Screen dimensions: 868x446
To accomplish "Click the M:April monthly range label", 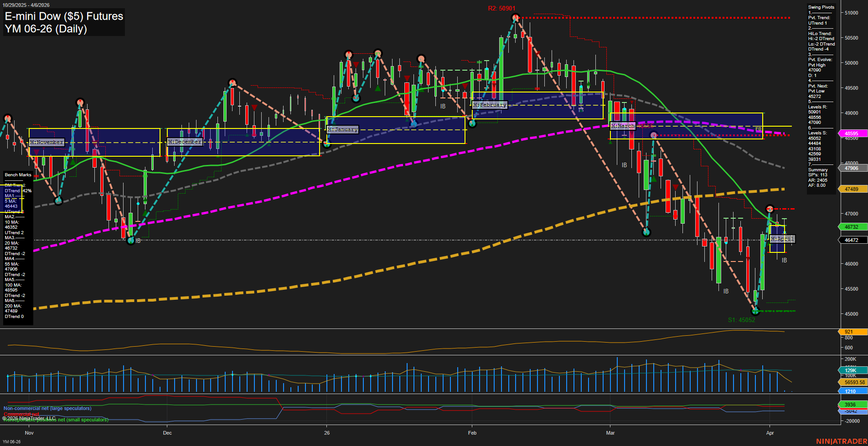I will click(782, 239).
